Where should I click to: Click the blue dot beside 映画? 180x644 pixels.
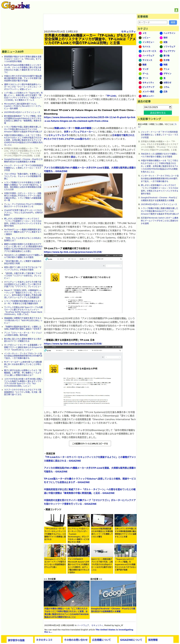click(x=161, y=65)
